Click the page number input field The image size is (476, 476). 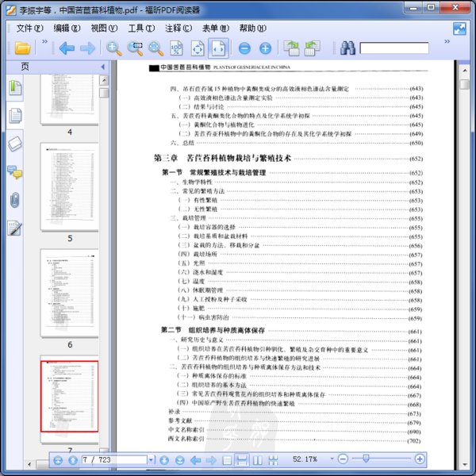[x=114, y=460]
